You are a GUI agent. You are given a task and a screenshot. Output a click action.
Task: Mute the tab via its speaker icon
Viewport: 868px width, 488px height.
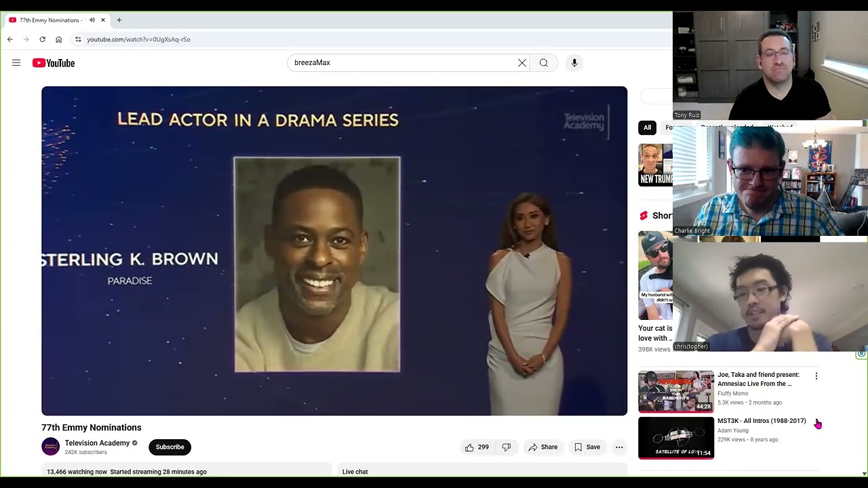point(92,20)
